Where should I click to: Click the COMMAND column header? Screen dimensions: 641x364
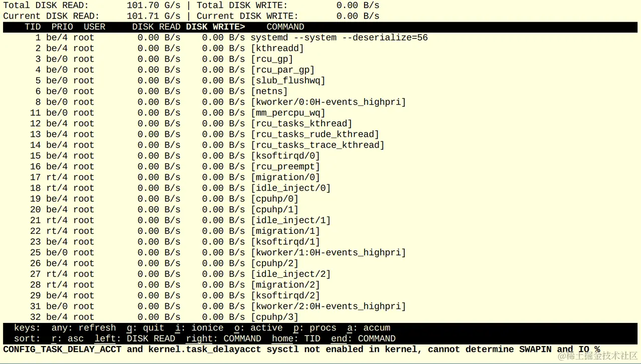(x=285, y=27)
